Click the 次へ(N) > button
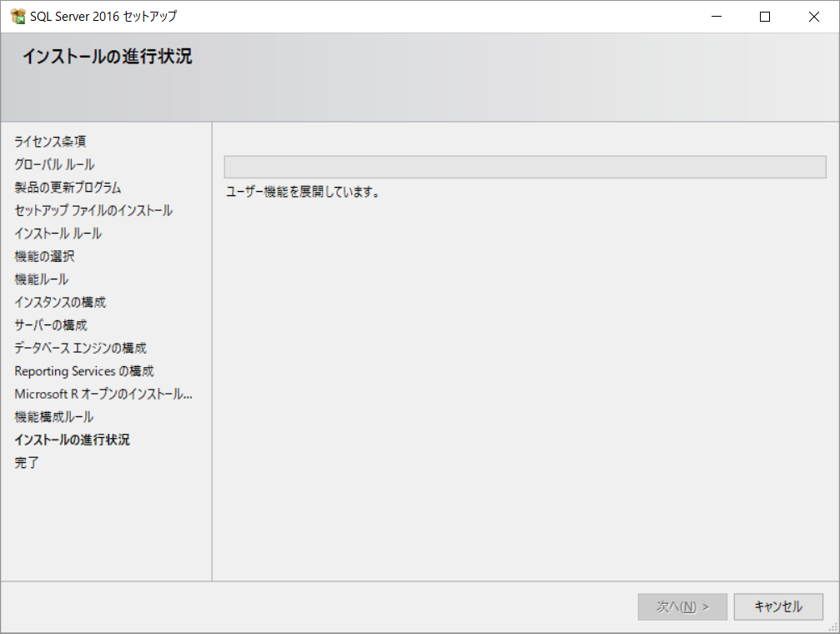This screenshot has width=840, height=634. click(x=682, y=606)
